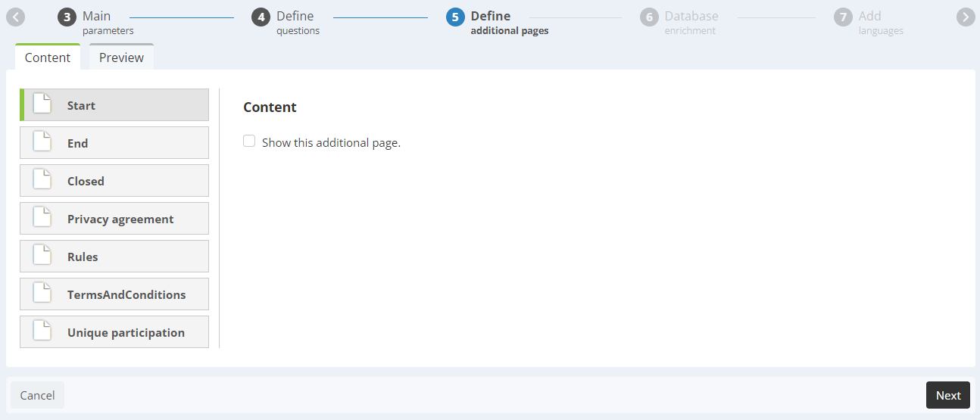Select the End page label
The height and width of the screenshot is (420, 980).
(x=77, y=143)
